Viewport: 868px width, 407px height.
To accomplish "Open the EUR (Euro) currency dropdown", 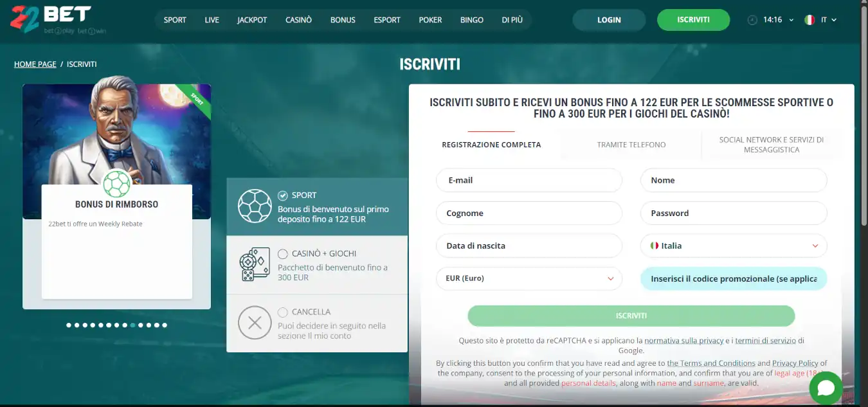I will coord(529,278).
